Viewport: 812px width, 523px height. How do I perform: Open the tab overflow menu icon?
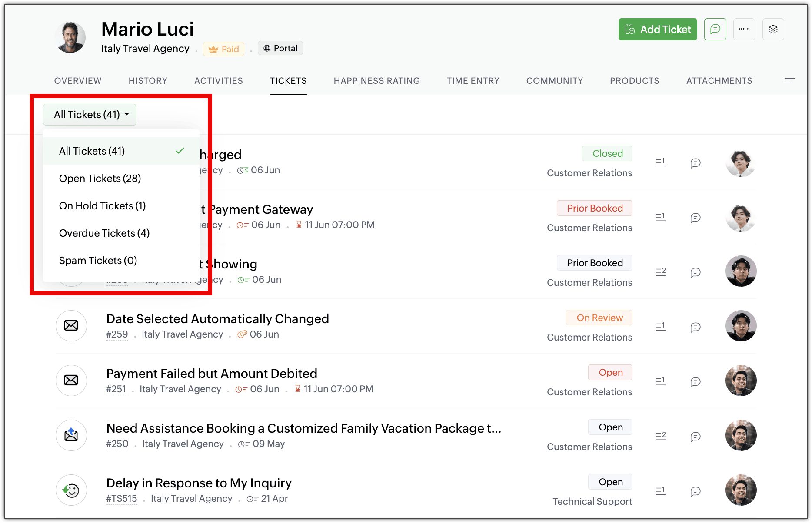point(789,81)
